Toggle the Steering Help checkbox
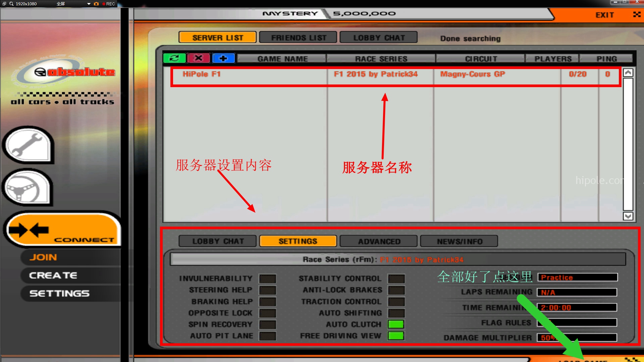 click(267, 290)
